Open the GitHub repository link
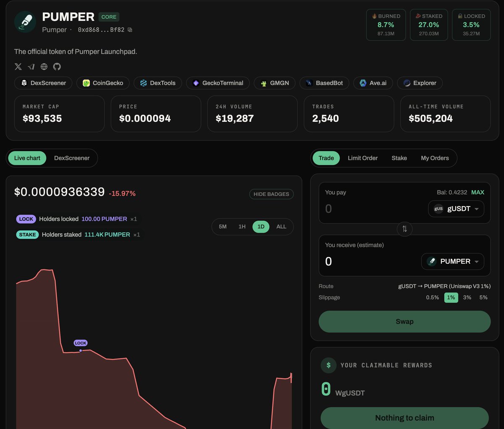Image resolution: width=504 pixels, height=429 pixels. click(57, 66)
